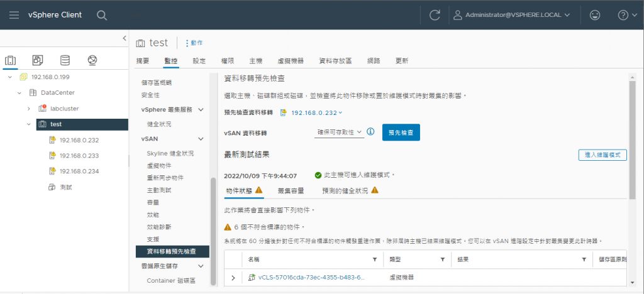Switch to the 摘要 tab
This screenshot has width=644, height=294.
143,61
